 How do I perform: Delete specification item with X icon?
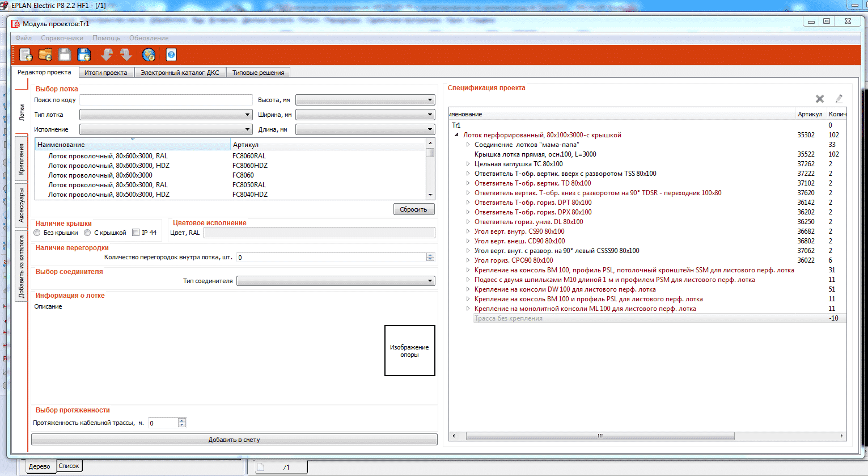coord(820,99)
